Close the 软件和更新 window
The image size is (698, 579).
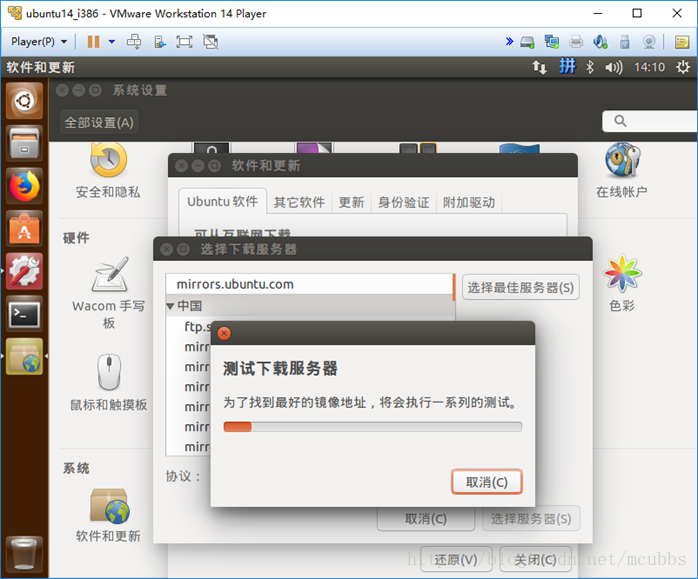click(181, 166)
